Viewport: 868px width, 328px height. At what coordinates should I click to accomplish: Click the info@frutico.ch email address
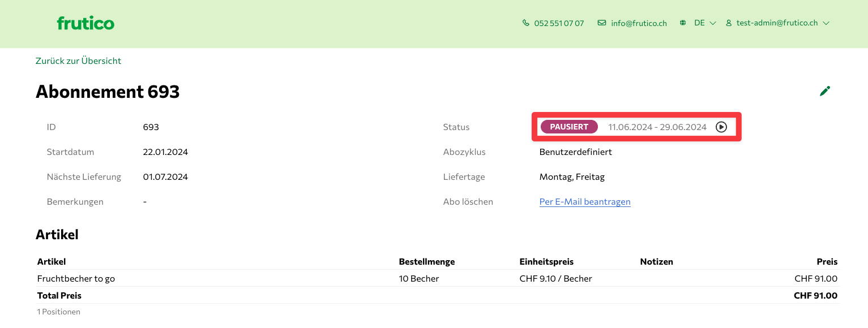click(639, 23)
